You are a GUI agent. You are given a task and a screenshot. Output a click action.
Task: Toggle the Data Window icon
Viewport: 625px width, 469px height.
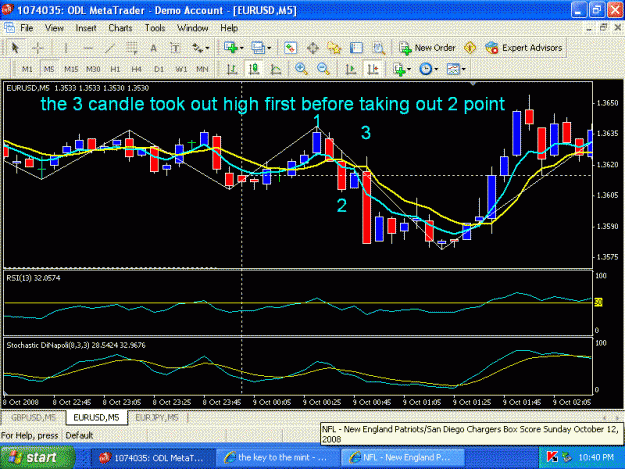[x=313, y=48]
